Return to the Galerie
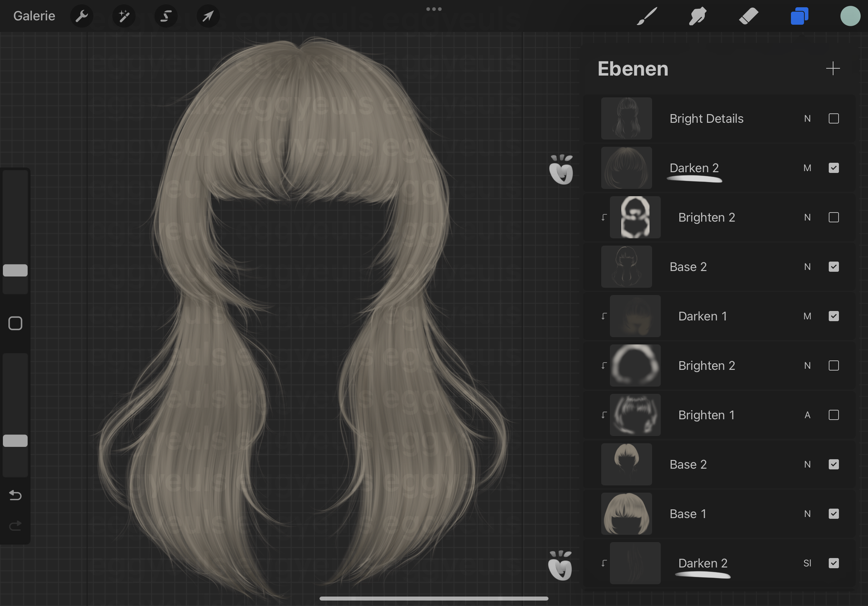Screen dimensions: 868x606 (x=34, y=16)
